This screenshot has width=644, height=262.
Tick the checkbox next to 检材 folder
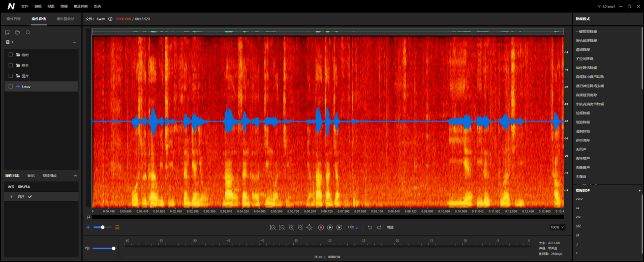[x=11, y=54]
